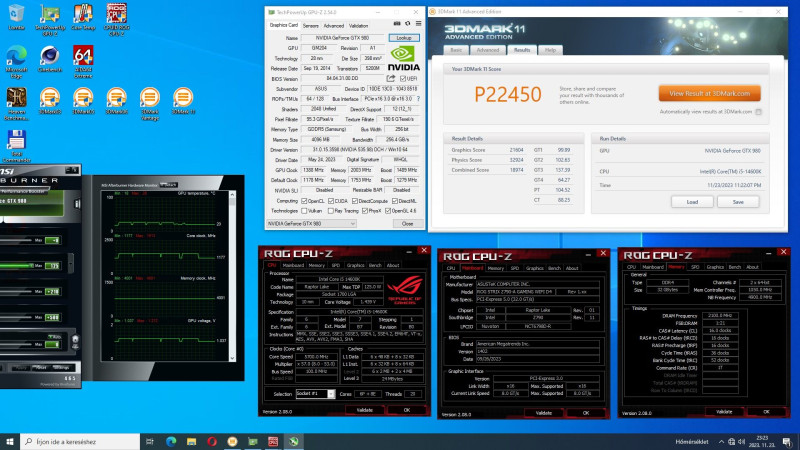This screenshot has width=800, height=450.
Task: Click Windows taskbar search box
Action: coord(80,442)
